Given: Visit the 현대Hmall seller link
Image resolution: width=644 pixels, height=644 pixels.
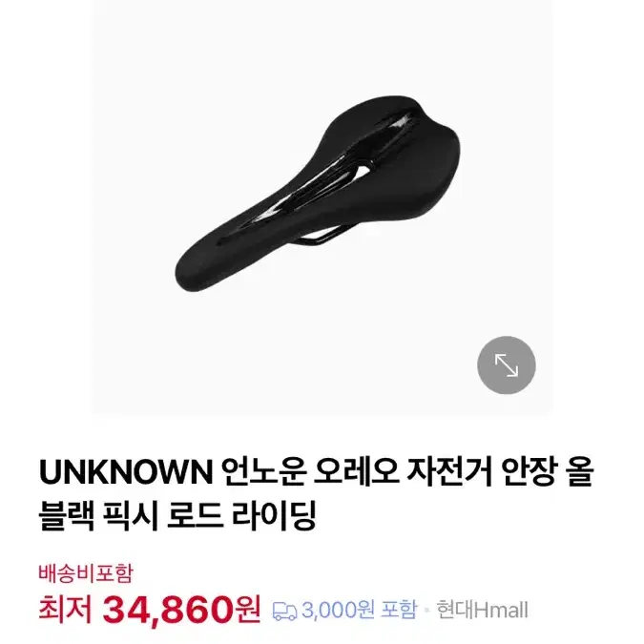Looking at the screenshot, I should coord(482,610).
